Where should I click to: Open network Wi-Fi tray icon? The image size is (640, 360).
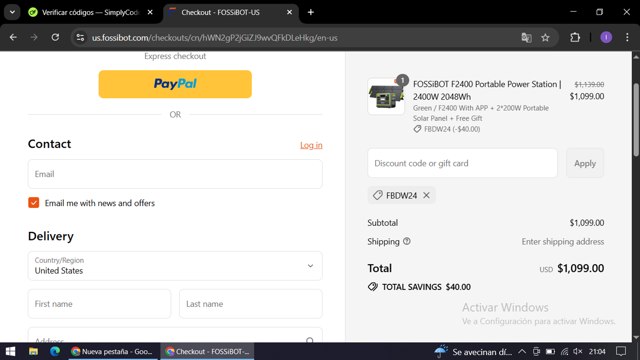point(564,351)
